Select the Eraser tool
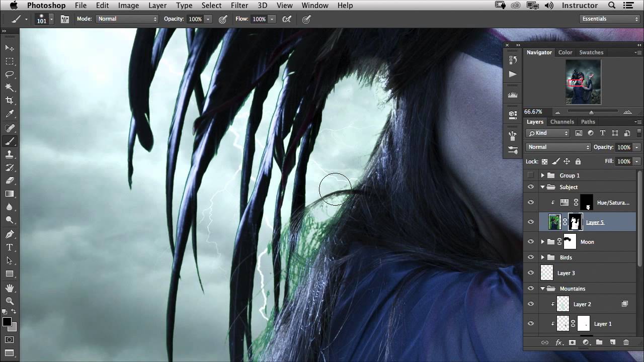Viewport: 644px width, 362px height. pyautogui.click(x=10, y=180)
